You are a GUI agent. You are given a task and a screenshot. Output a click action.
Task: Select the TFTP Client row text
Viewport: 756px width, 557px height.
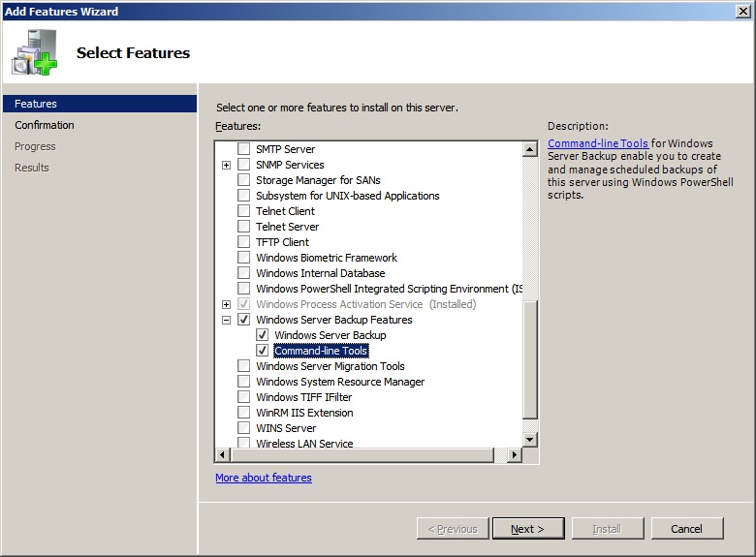(282, 242)
